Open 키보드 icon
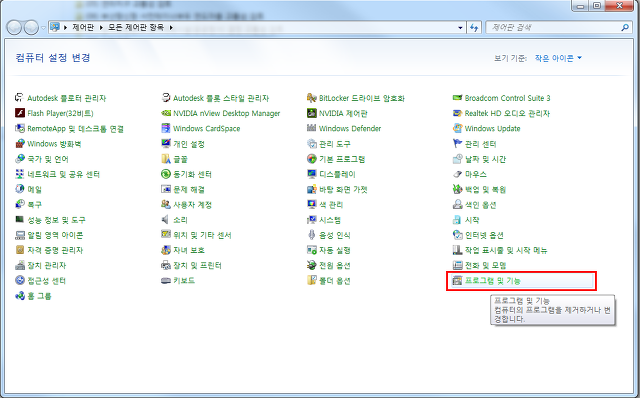 166,280
